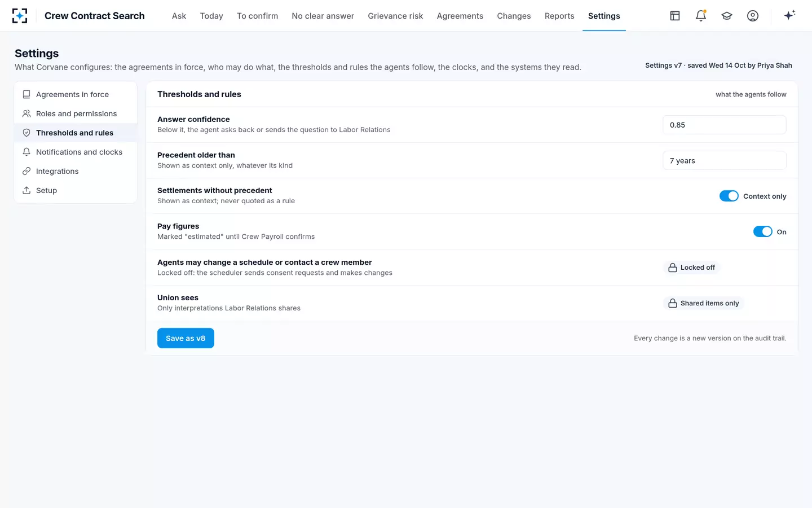Viewport: 812px width, 508px height.
Task: Launch the sparkle AI assistant icon
Action: coord(789,15)
